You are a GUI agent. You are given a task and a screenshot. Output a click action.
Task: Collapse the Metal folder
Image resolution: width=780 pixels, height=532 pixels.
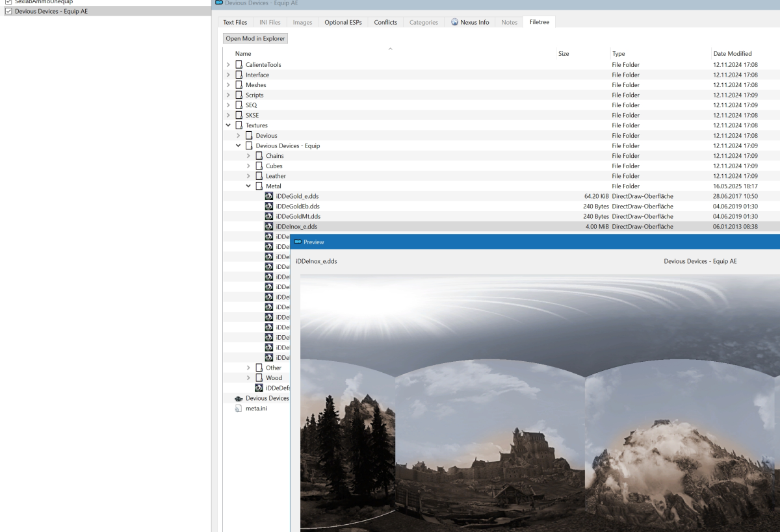[x=248, y=186]
